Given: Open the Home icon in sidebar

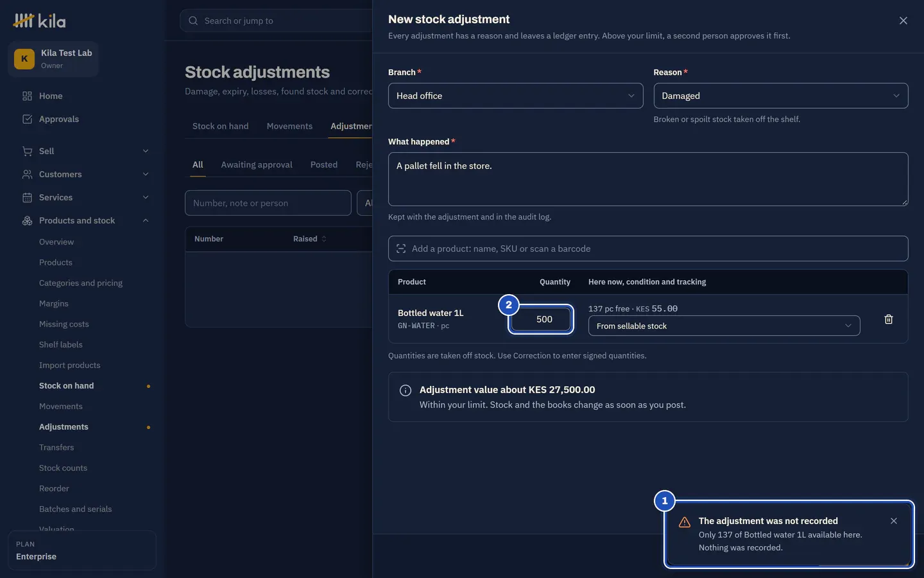Looking at the screenshot, I should click(27, 96).
